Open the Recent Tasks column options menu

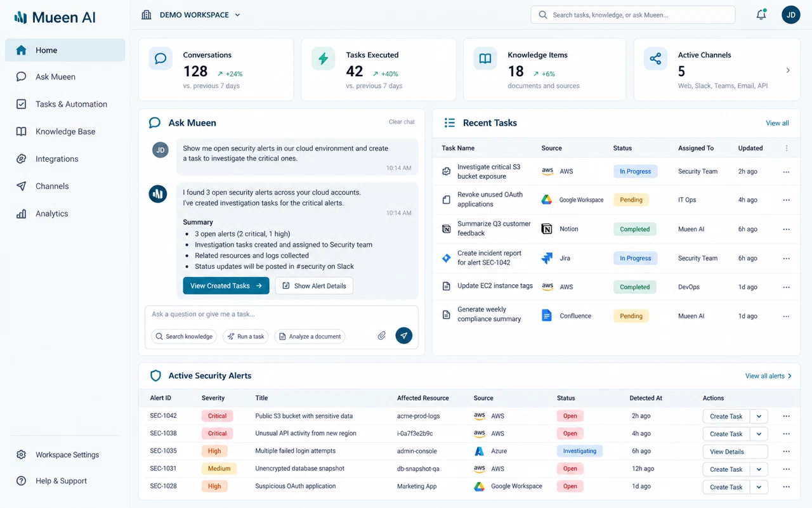[787, 148]
